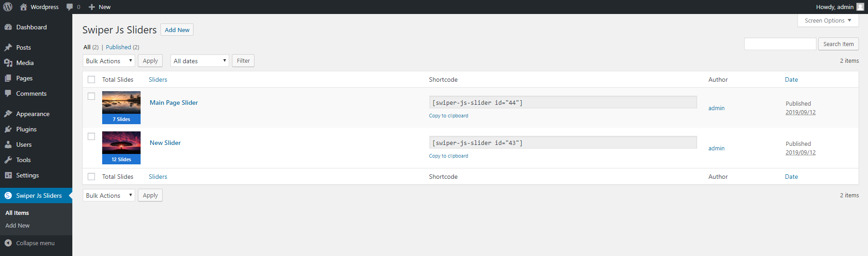Image resolution: width=868 pixels, height=256 pixels.
Task: Open the top Bulk Actions dropdown
Action: [x=108, y=61]
